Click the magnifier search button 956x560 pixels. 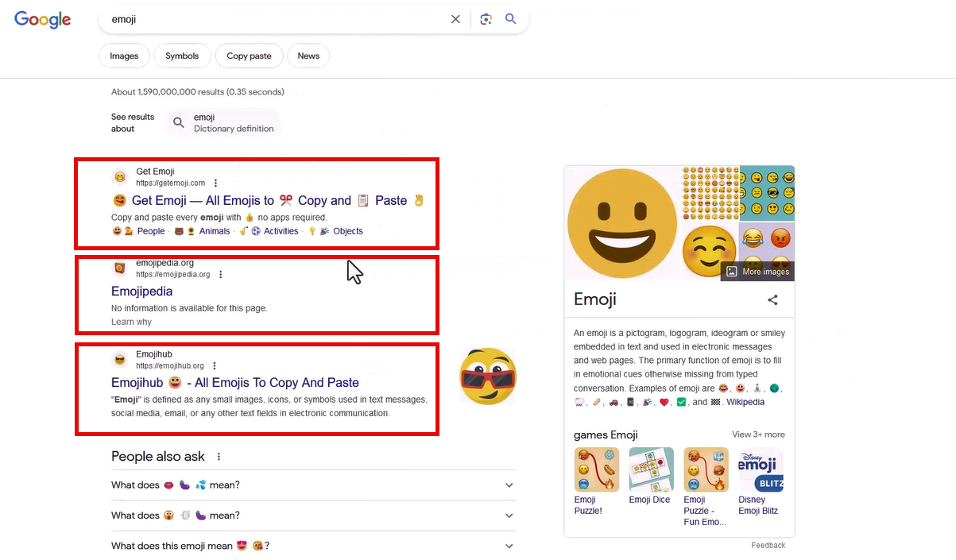[x=511, y=19]
